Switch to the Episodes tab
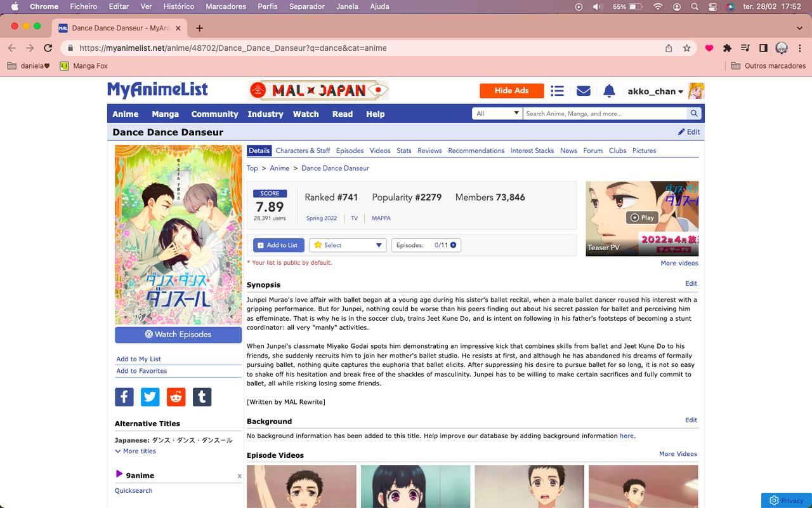The width and height of the screenshot is (812, 508). click(350, 150)
